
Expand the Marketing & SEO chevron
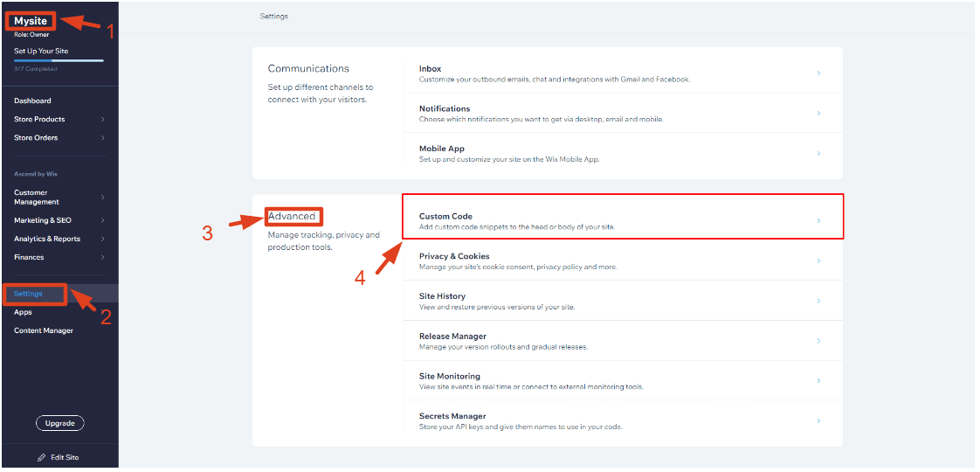(x=103, y=220)
